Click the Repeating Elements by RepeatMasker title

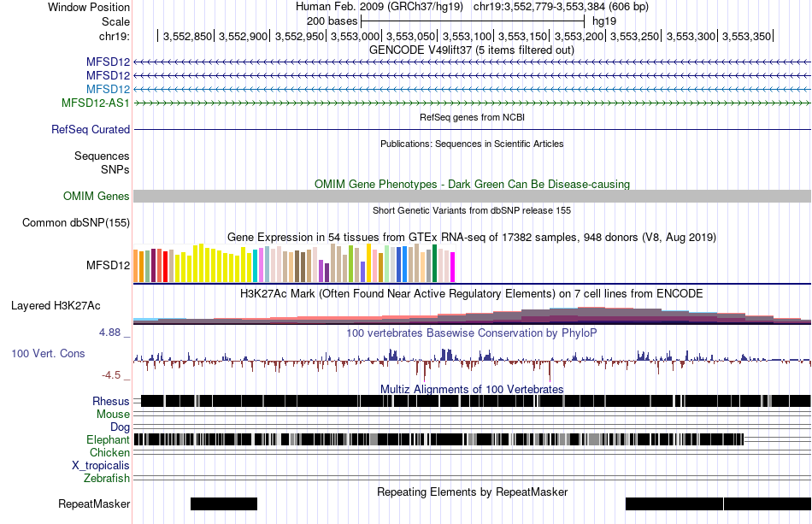tap(473, 492)
